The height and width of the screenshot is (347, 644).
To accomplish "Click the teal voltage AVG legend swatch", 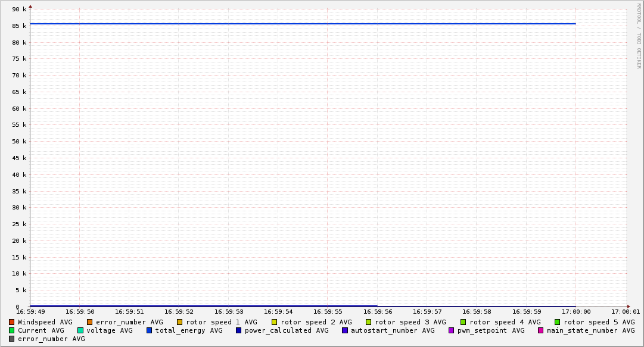I will [80, 330].
